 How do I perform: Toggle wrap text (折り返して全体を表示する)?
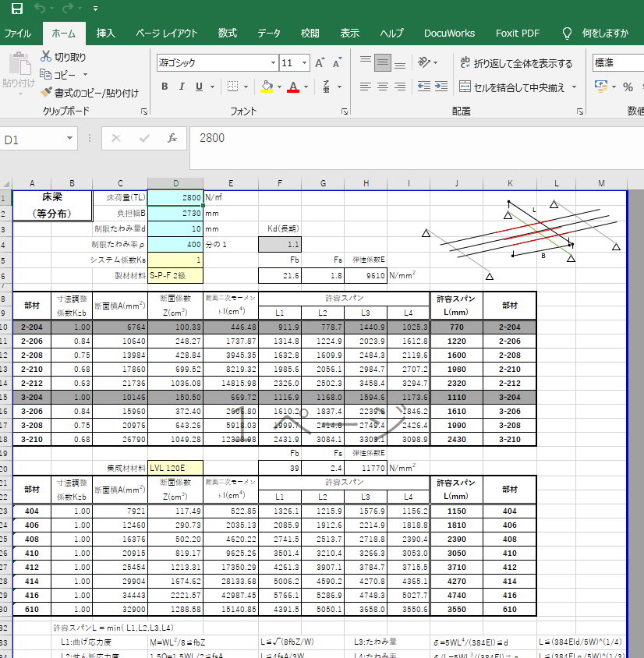[x=515, y=63]
